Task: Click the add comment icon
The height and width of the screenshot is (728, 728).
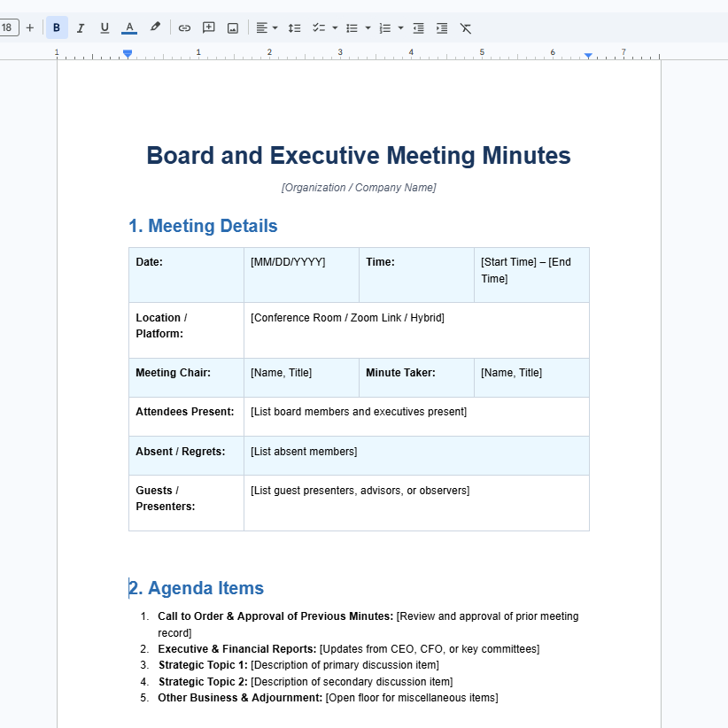Action: pyautogui.click(x=209, y=27)
